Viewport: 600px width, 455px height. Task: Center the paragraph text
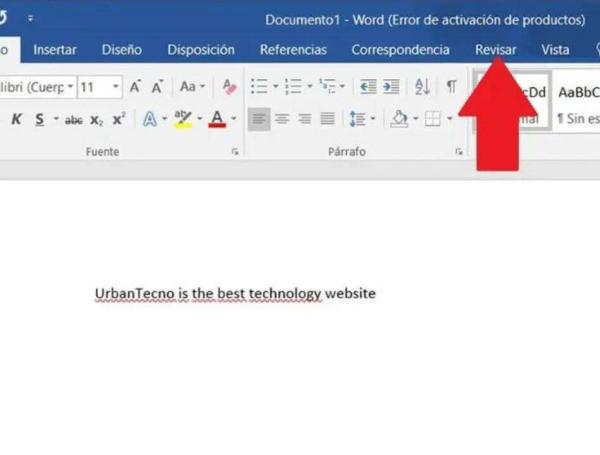tap(282, 119)
